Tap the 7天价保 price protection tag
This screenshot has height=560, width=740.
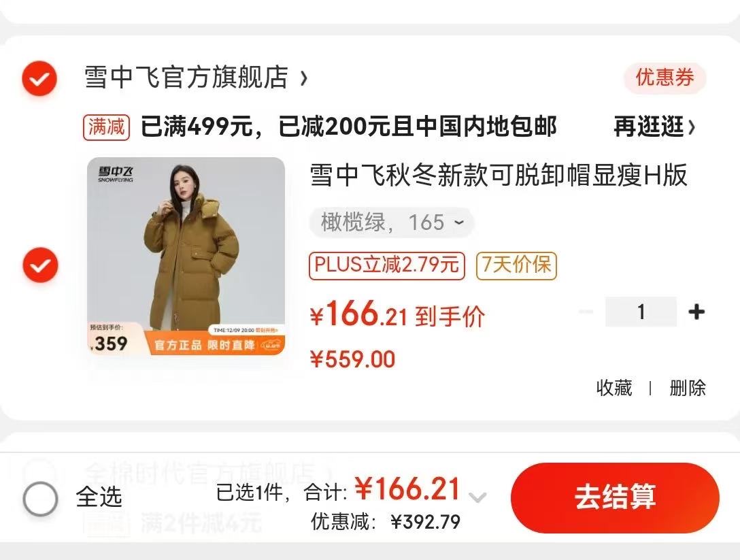point(516,266)
